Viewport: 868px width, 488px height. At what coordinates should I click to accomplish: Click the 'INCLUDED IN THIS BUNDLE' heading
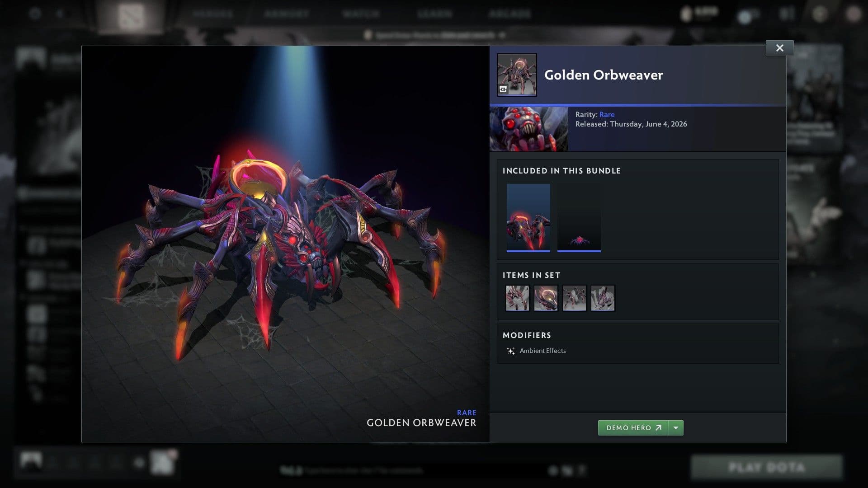pos(561,171)
